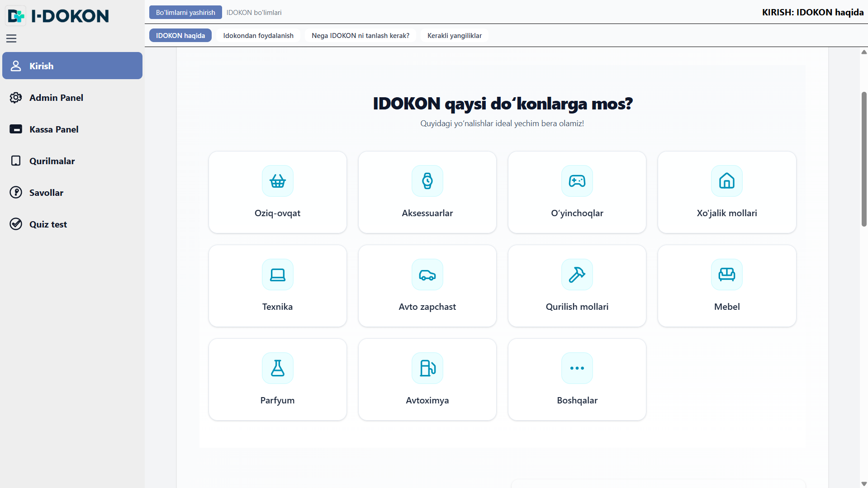The height and width of the screenshot is (488, 868).
Task: Click the Xo'jalik mollari house icon
Action: (726, 181)
